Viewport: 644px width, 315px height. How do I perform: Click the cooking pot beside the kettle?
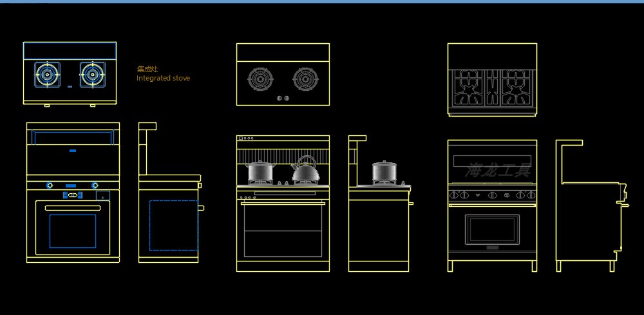tap(261, 171)
